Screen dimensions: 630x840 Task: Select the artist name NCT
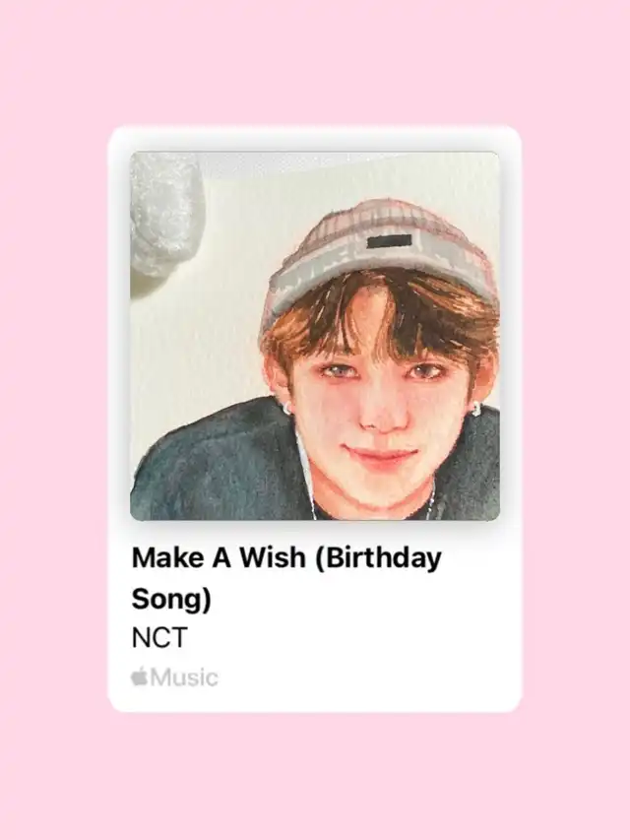tap(159, 637)
